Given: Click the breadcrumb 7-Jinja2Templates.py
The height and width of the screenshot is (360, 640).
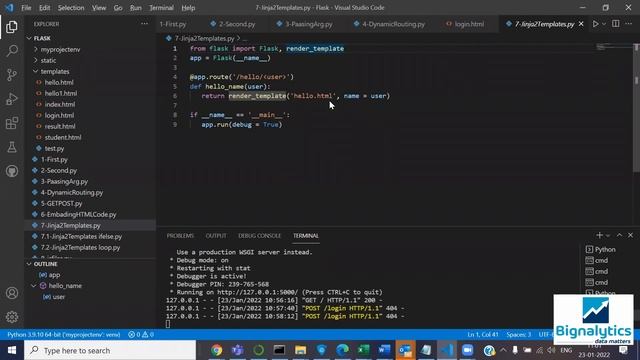Looking at the screenshot, I should click(204, 38).
